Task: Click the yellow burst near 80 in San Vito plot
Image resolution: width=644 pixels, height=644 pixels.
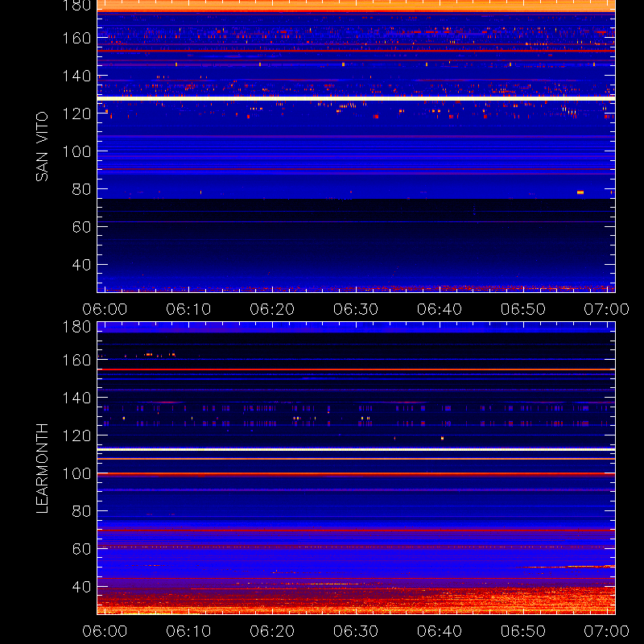Action: (580, 192)
